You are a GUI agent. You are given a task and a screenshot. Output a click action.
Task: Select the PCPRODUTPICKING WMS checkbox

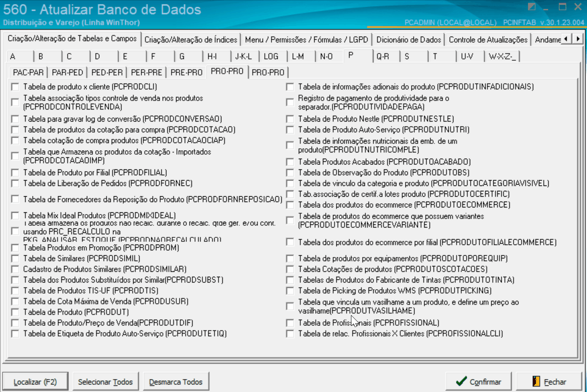click(291, 291)
